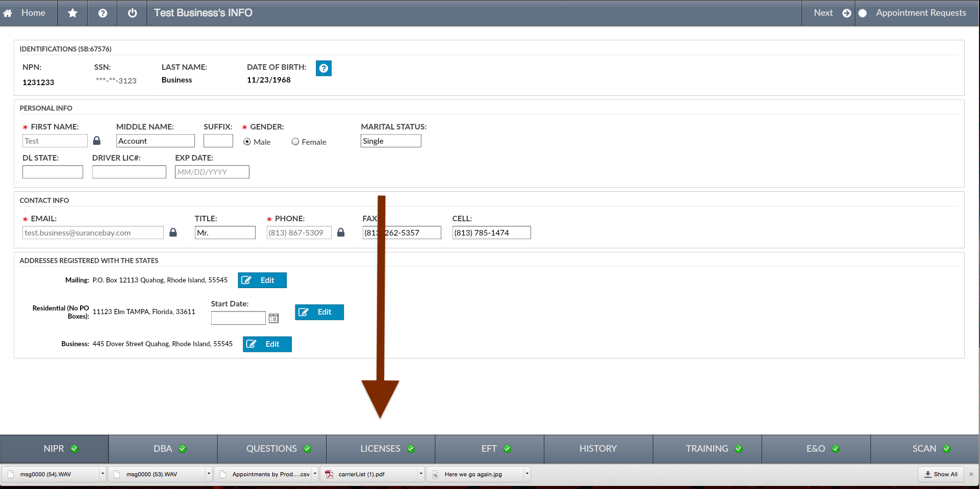Open the Start Date calendar picker
The width and height of the screenshot is (980, 489).
coord(273,318)
